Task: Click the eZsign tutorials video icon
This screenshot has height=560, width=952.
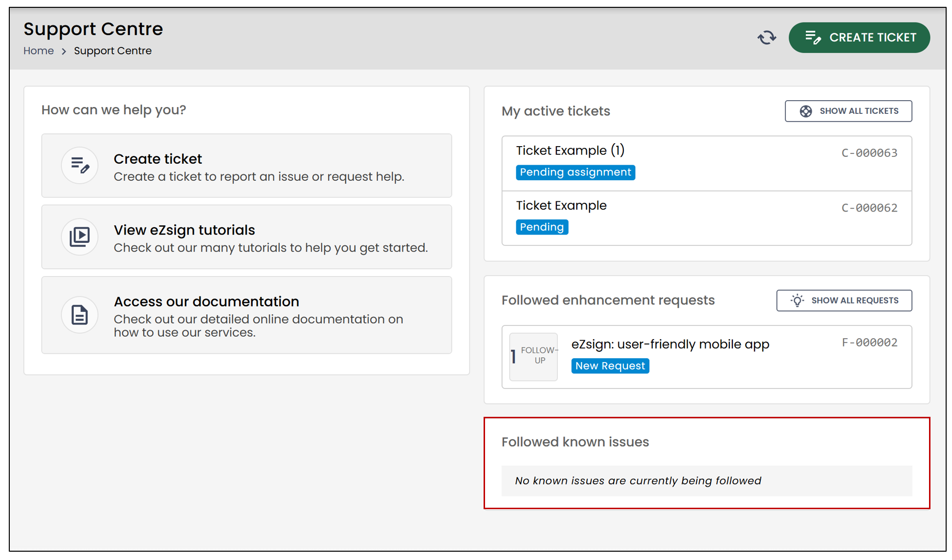Action: 80,237
